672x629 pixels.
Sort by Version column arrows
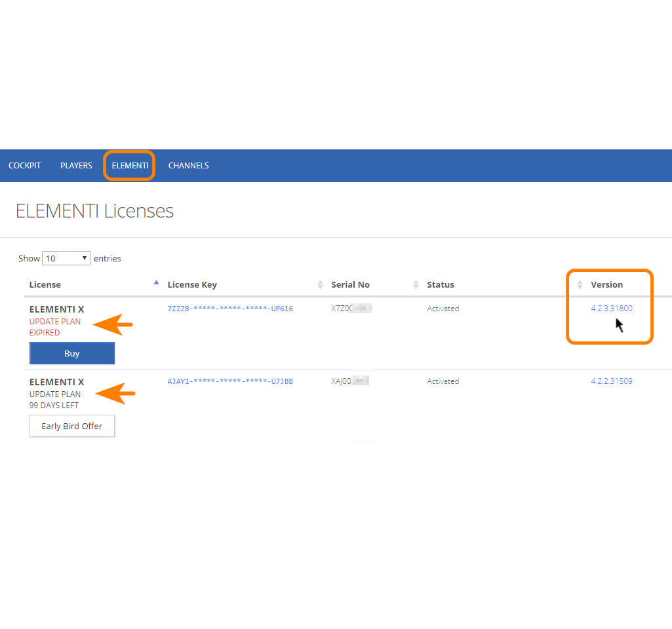click(x=580, y=285)
